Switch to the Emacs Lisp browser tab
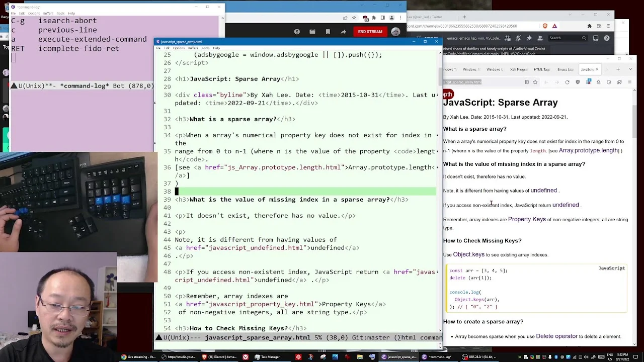 click(566, 69)
